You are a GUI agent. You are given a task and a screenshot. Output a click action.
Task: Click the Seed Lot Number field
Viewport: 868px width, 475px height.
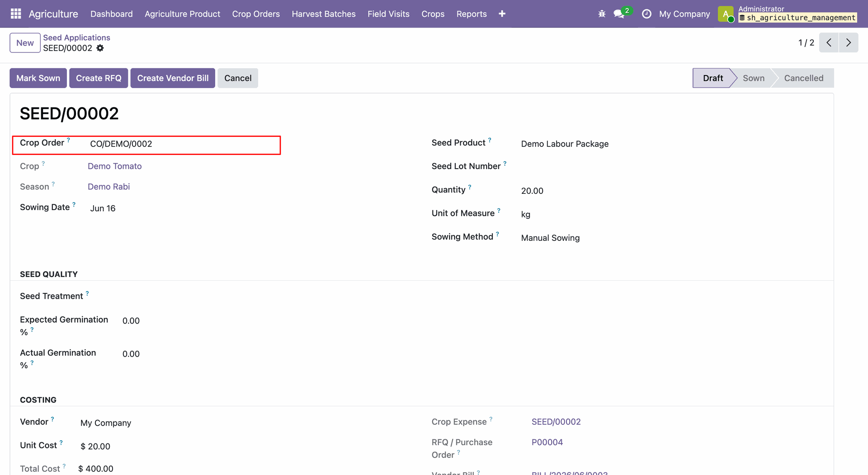(x=672, y=168)
